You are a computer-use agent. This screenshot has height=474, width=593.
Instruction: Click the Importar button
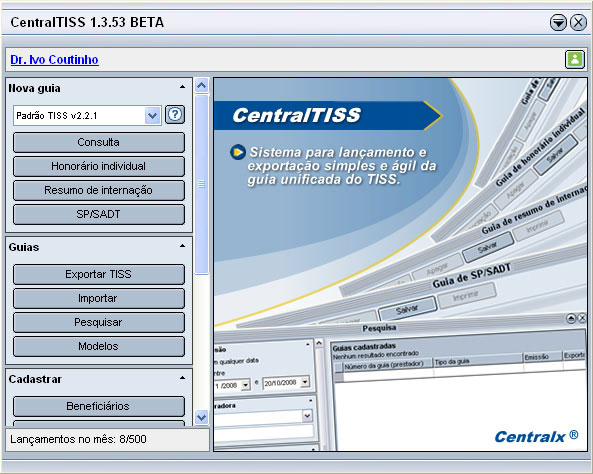(99, 298)
